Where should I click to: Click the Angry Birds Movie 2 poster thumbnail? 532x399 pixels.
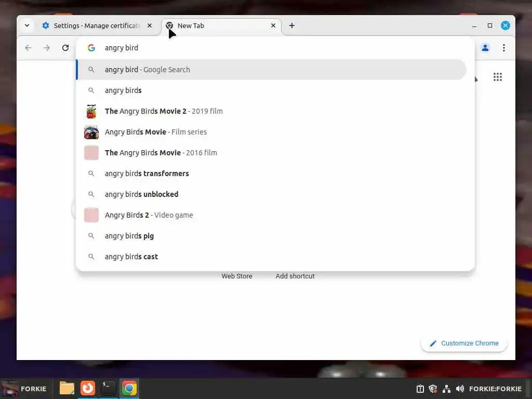(91, 111)
